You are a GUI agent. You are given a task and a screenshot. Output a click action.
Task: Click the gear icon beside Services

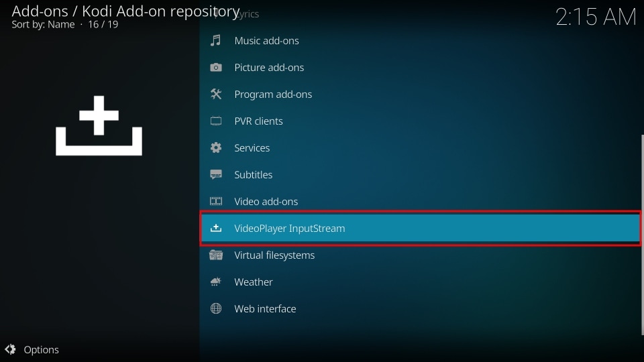click(215, 147)
